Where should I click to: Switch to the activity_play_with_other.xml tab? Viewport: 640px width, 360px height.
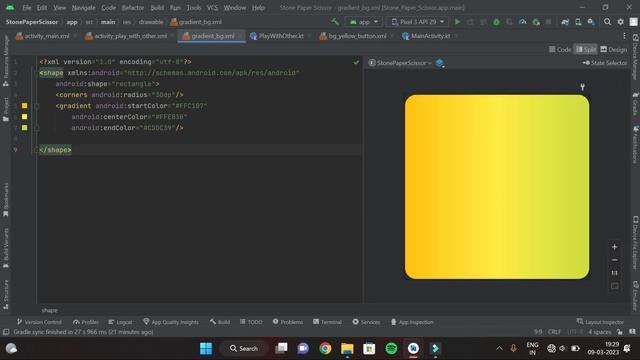[x=126, y=36]
